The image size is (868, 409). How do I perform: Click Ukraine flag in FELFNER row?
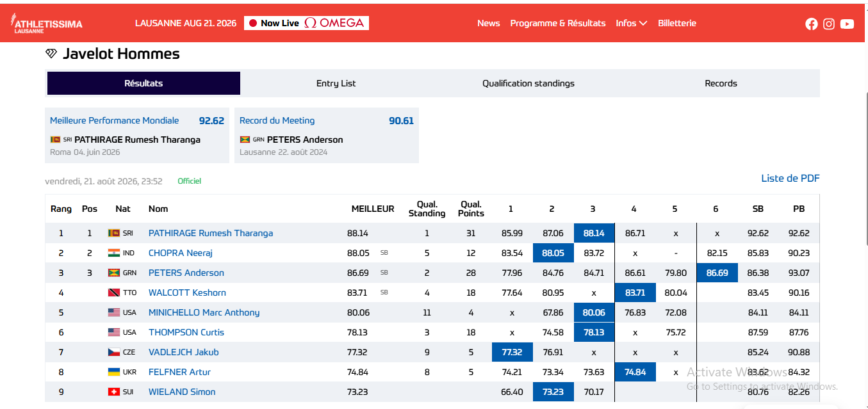point(114,372)
